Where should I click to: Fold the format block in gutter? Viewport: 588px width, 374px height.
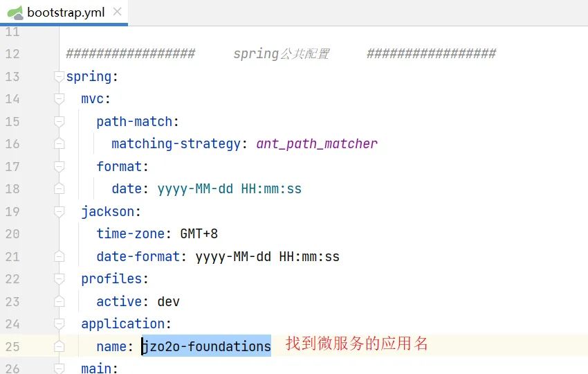(59, 167)
